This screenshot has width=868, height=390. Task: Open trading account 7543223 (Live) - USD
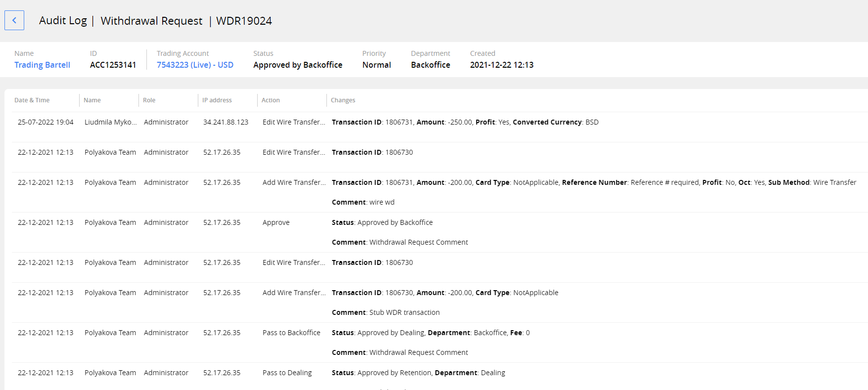click(x=195, y=65)
